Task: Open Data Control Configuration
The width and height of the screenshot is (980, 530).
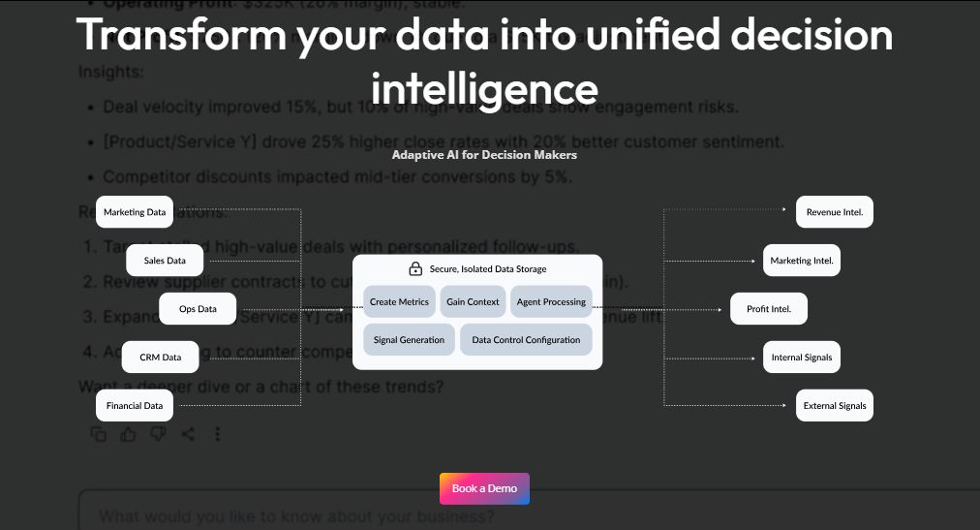Action: tap(526, 340)
